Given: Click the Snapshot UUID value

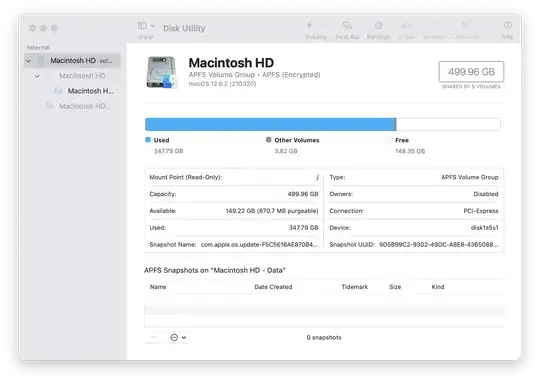Looking at the screenshot, I should (x=438, y=245).
